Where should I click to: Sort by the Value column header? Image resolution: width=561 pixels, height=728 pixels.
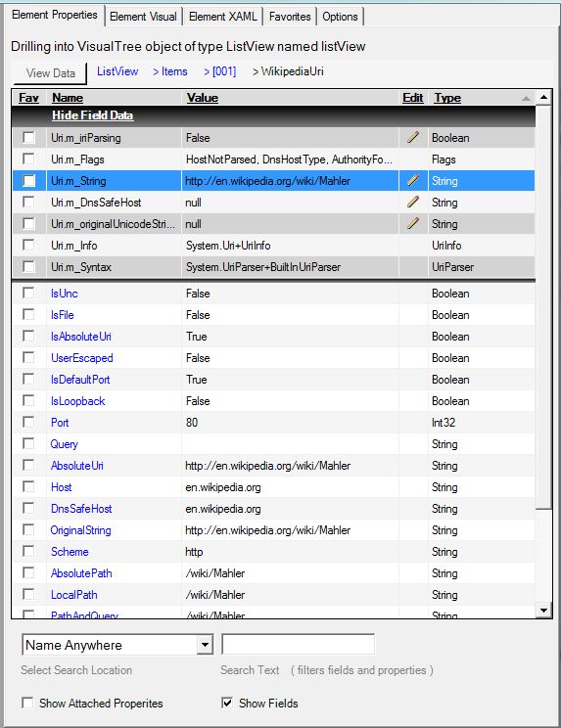point(202,98)
